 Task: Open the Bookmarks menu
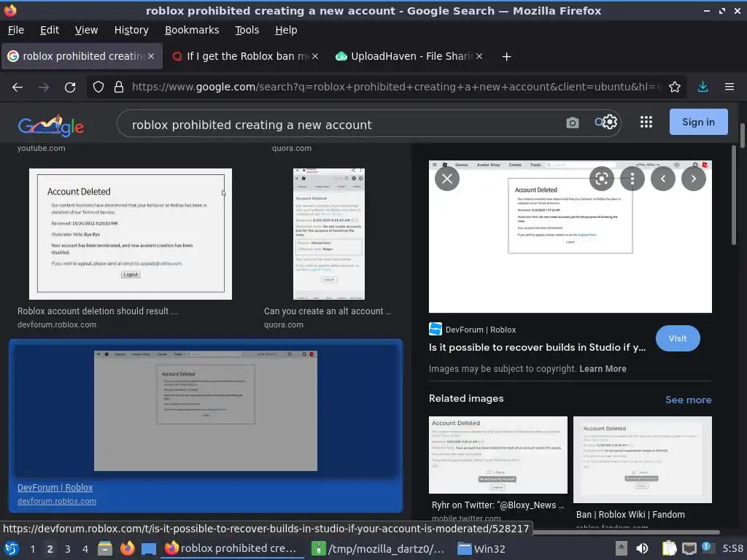pyautogui.click(x=192, y=30)
